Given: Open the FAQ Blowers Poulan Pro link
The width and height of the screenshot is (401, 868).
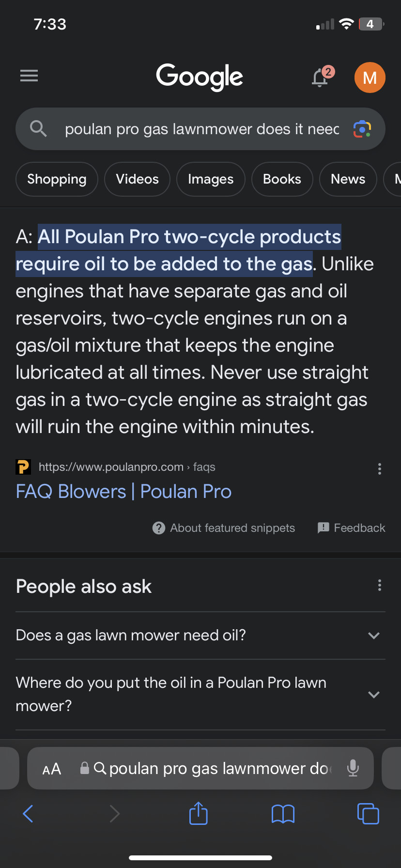Looking at the screenshot, I should coord(123,492).
